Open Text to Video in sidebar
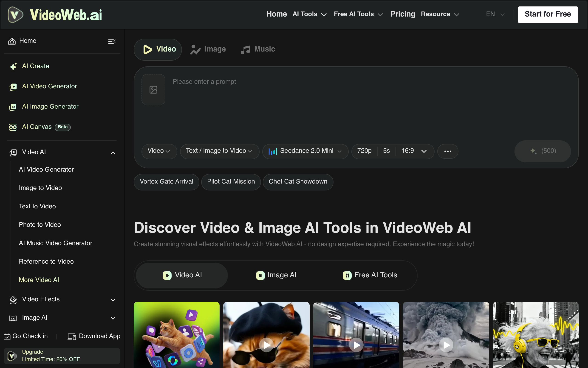The image size is (588, 368). pos(37,206)
